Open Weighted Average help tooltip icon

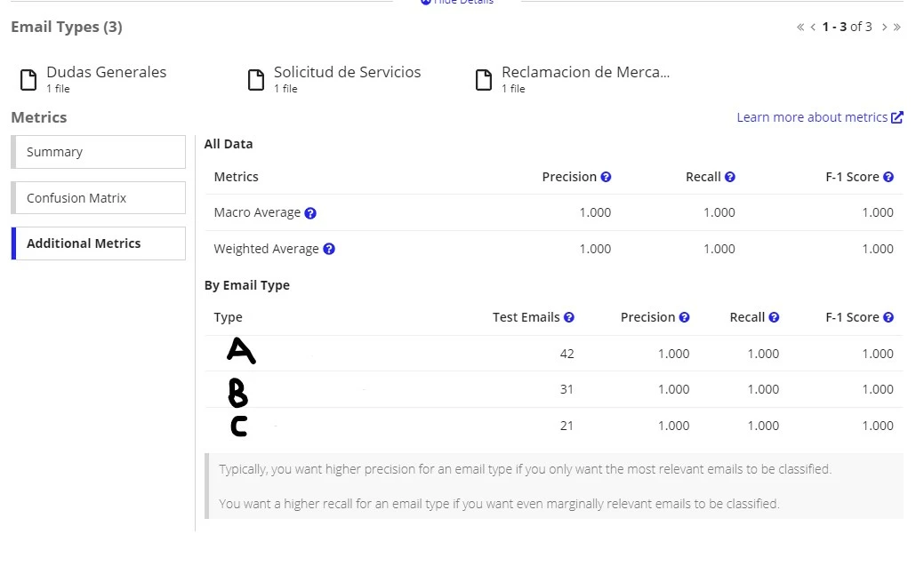[x=329, y=249]
